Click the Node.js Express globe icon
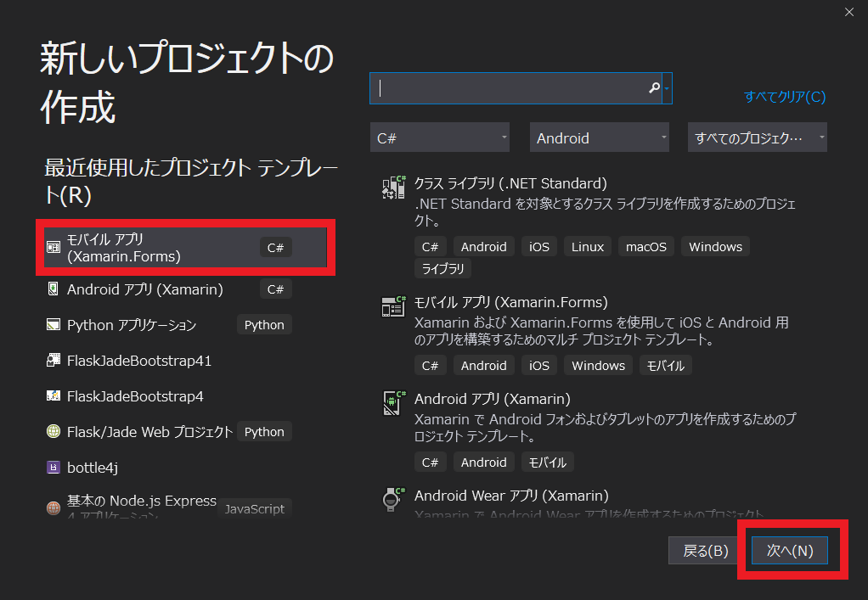Screen dimensions: 868x600 (x=54, y=507)
